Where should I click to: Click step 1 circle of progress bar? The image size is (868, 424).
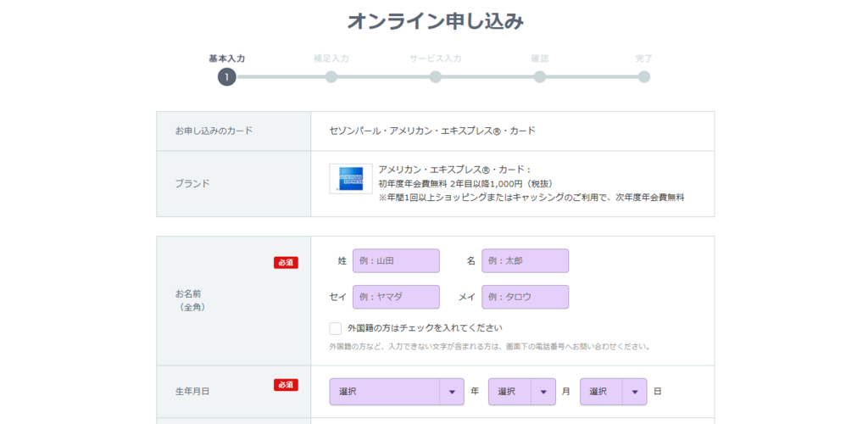(227, 77)
